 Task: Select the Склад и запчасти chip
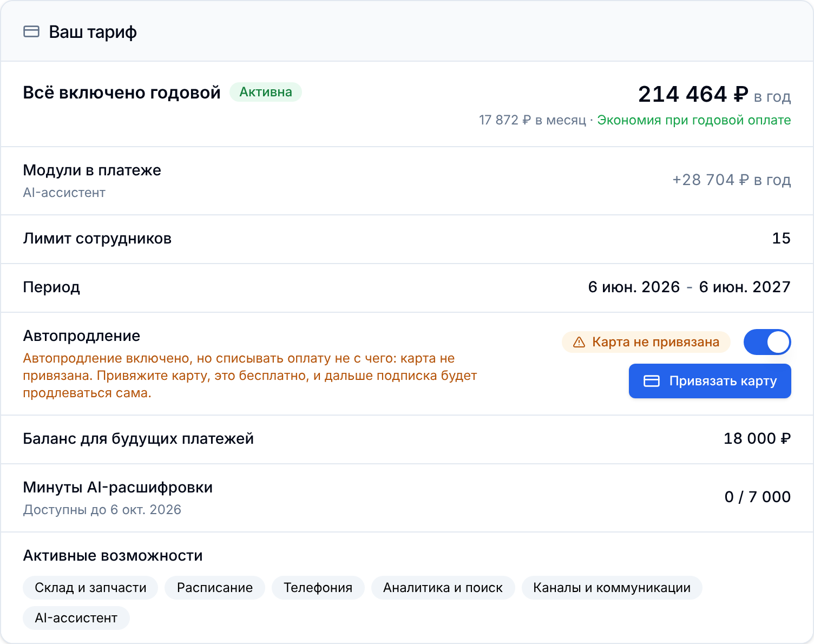click(90, 588)
